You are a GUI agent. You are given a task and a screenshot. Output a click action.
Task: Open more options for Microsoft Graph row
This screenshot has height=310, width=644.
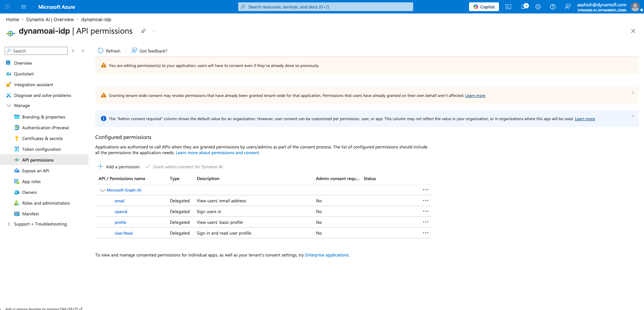[426, 190]
